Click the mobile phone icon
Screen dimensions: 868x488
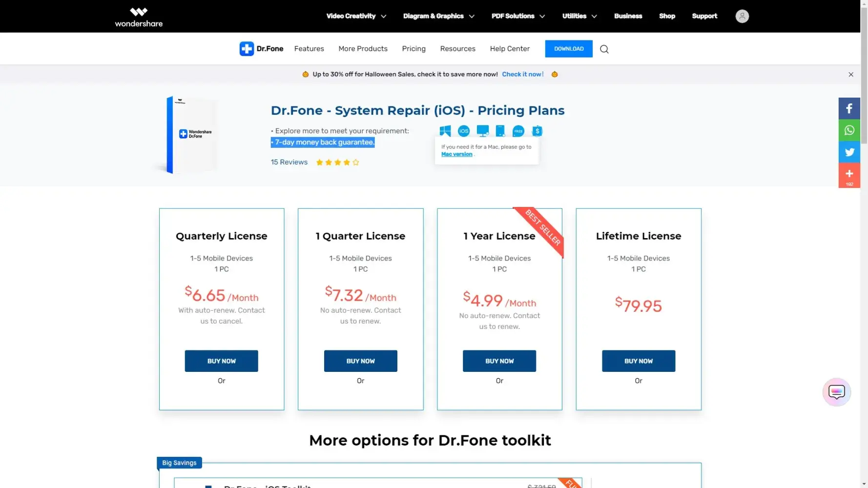(x=500, y=131)
